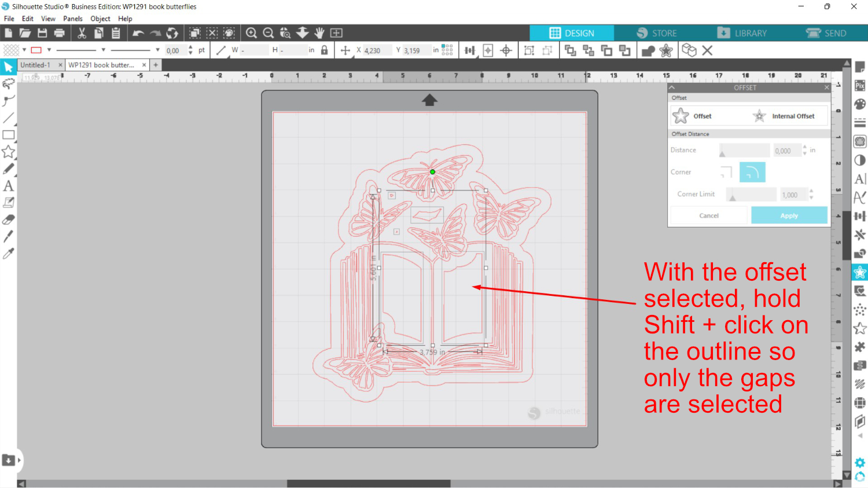
Task: Click the Weld shapes icon
Action: pos(648,50)
